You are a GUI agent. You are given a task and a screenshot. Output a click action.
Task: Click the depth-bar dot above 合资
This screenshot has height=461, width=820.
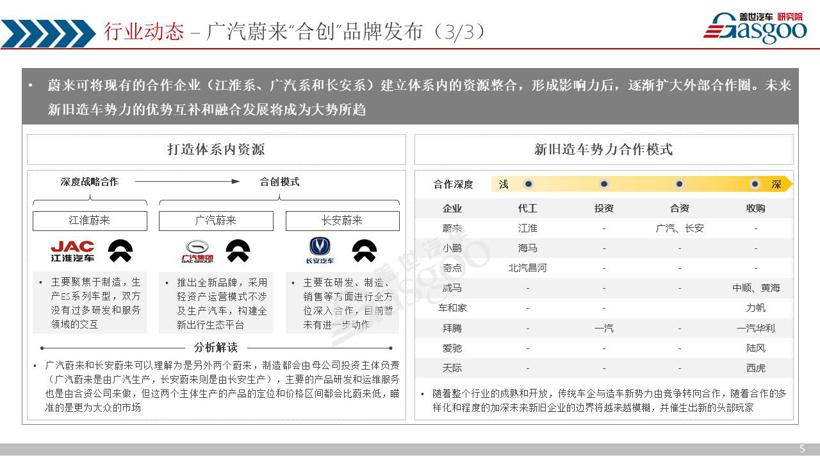point(679,184)
